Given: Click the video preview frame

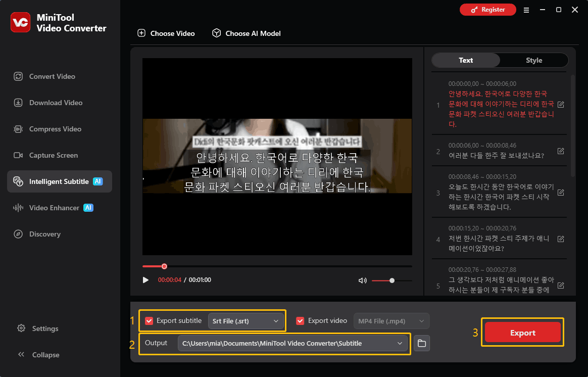Looking at the screenshot, I should (277, 157).
